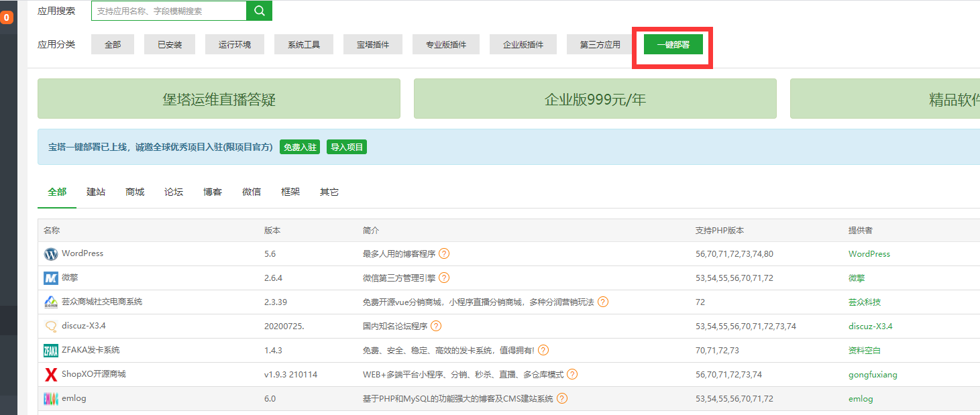Click the orange 0 notification badge
The height and width of the screenshot is (415, 980).
pyautogui.click(x=7, y=17)
